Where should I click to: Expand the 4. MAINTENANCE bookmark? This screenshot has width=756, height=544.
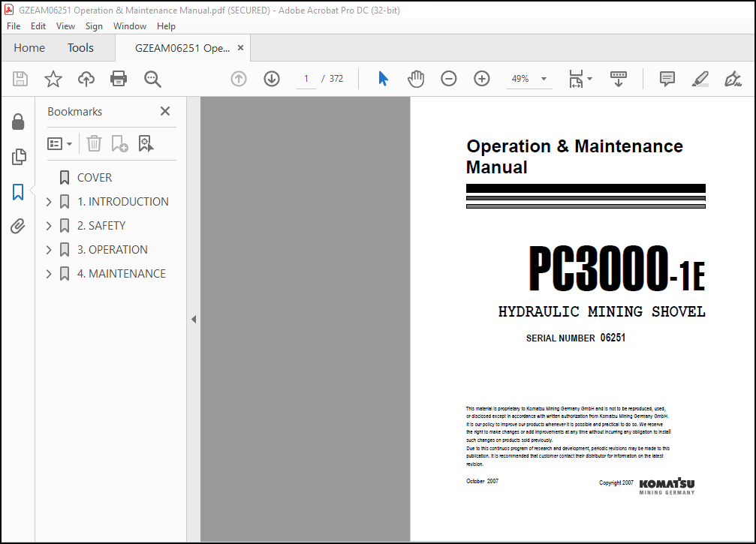pos(49,274)
